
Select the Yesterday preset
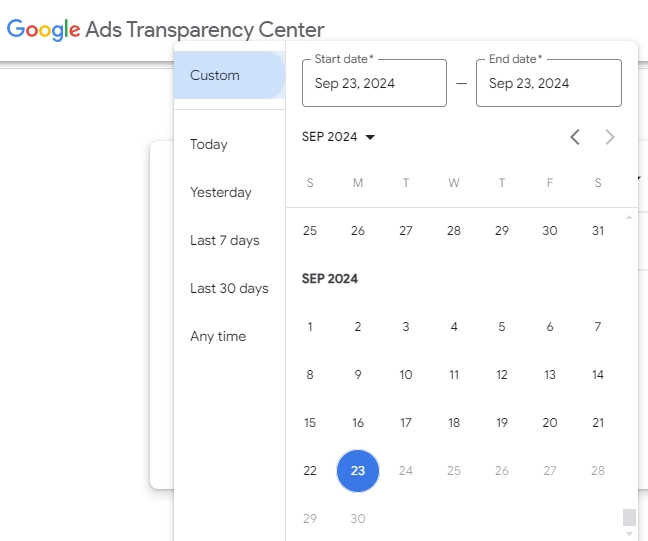point(221,193)
